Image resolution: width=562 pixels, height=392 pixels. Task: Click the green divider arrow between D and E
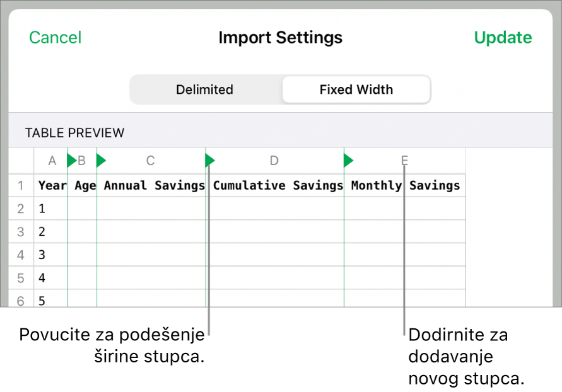(x=348, y=161)
